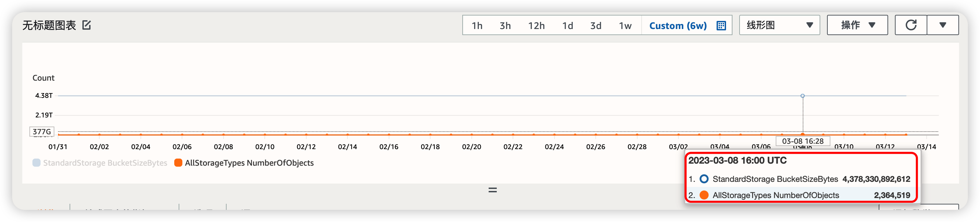The height and width of the screenshot is (222, 980).
Task: Click the StandardStorage BucketSizeBytes legend label
Action: coord(105,163)
